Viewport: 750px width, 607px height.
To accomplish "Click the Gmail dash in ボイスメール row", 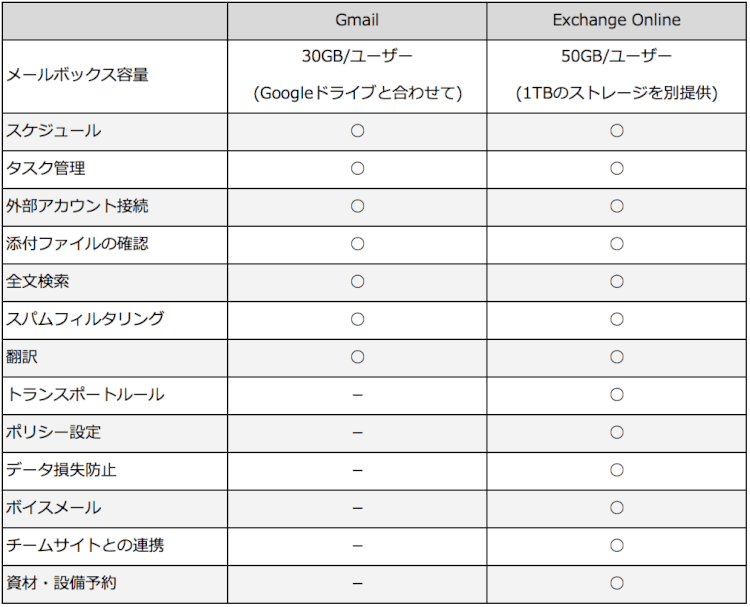I will tap(357, 508).
